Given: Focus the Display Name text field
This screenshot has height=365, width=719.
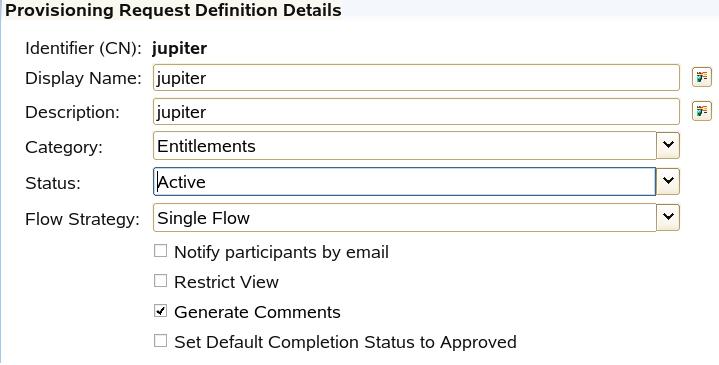Looking at the screenshot, I should tap(416, 77).
